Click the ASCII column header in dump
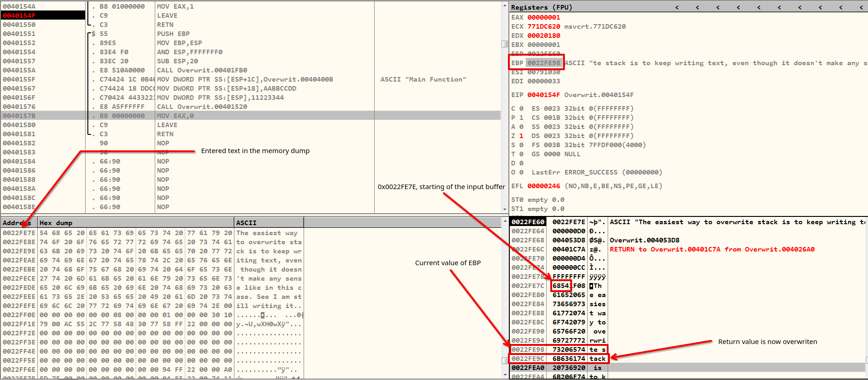The width and height of the screenshot is (868, 380). click(x=269, y=223)
